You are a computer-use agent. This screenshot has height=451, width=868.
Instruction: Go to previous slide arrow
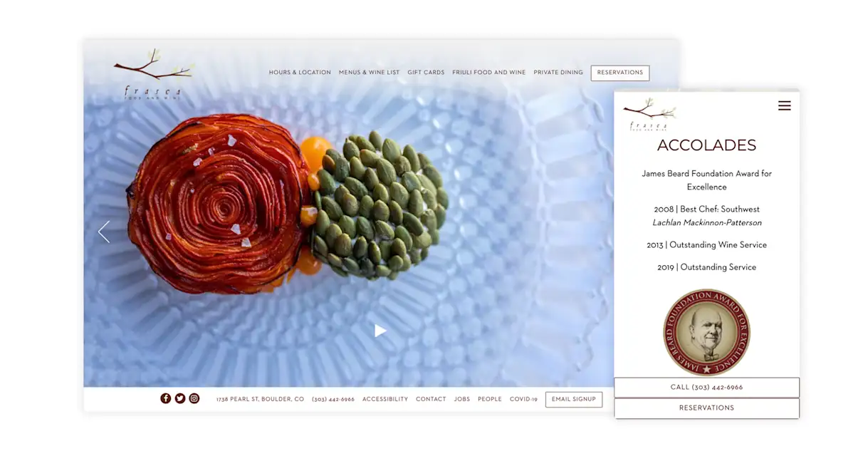pyautogui.click(x=104, y=232)
